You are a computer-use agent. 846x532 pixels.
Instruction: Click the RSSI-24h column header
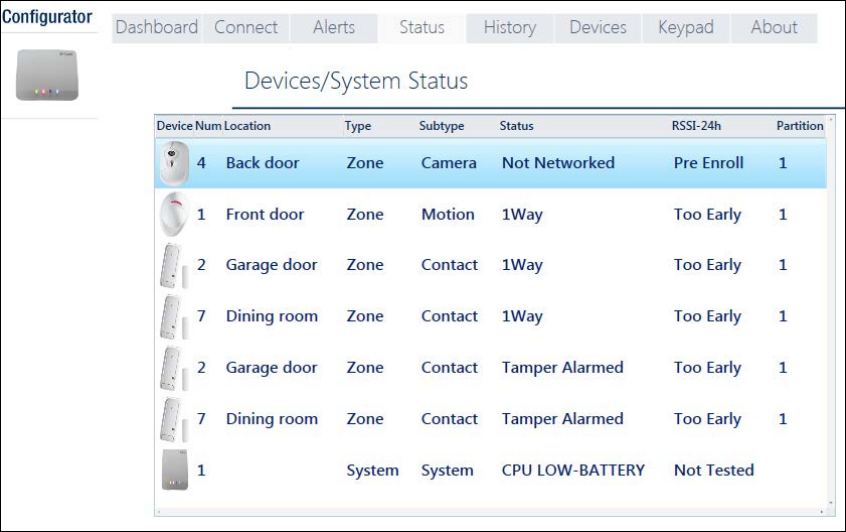click(x=697, y=126)
